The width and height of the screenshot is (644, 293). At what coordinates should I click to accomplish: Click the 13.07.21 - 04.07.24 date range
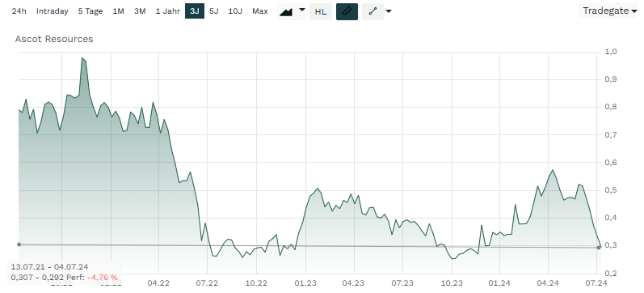pyautogui.click(x=49, y=267)
